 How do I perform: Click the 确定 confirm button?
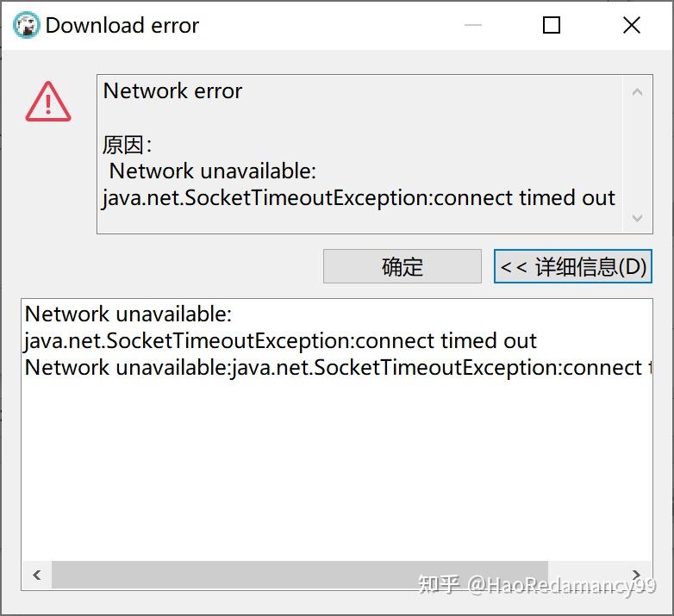pos(402,266)
